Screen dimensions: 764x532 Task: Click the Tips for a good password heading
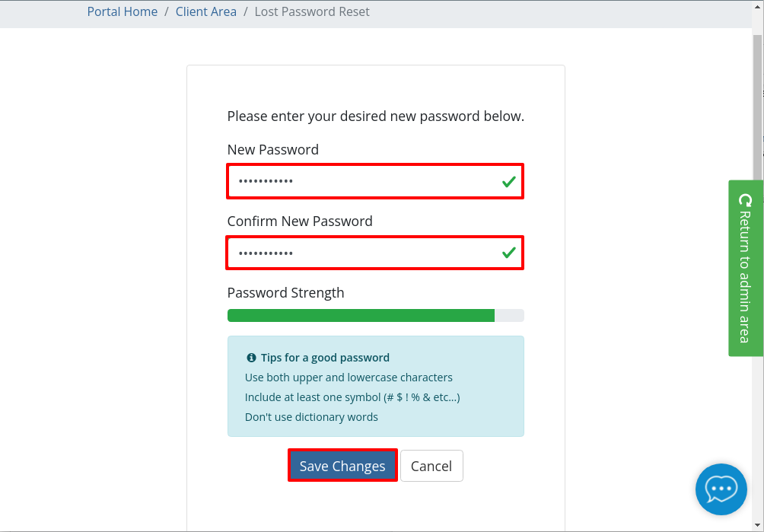[325, 358]
